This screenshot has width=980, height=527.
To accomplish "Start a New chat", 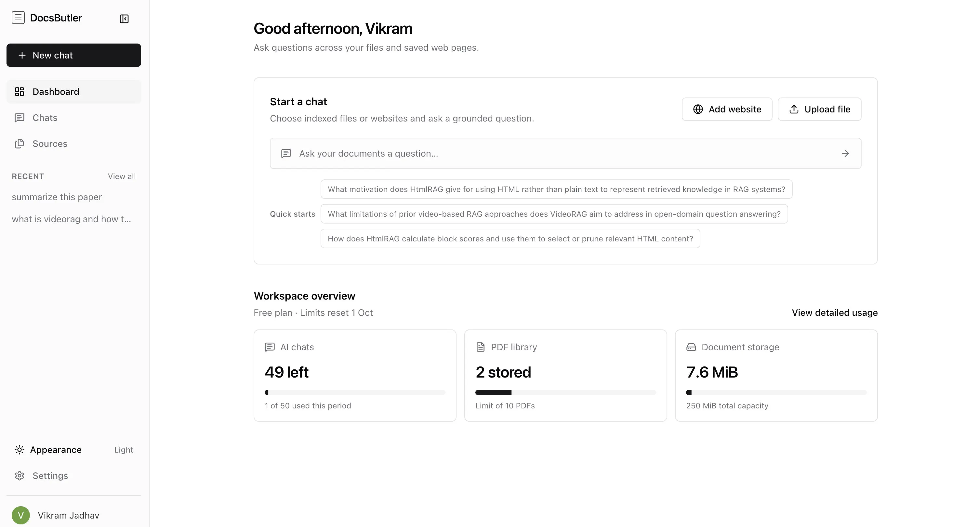I will (x=74, y=55).
